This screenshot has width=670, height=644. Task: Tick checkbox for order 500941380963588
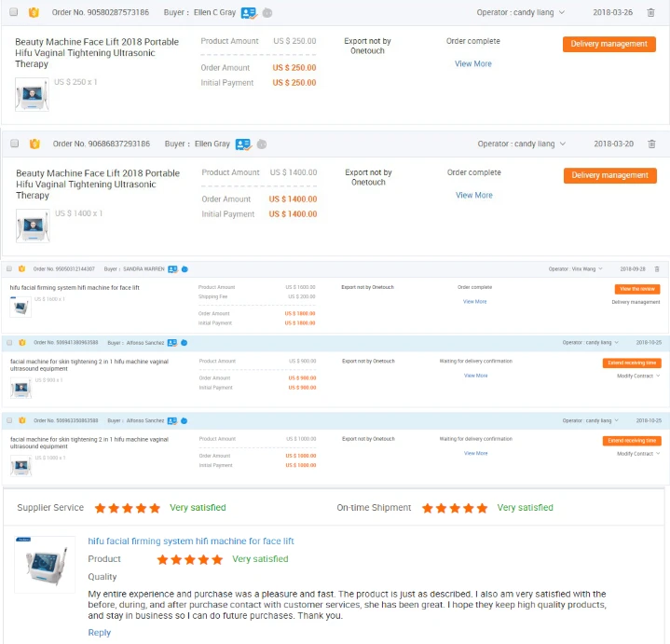[x=9, y=342]
